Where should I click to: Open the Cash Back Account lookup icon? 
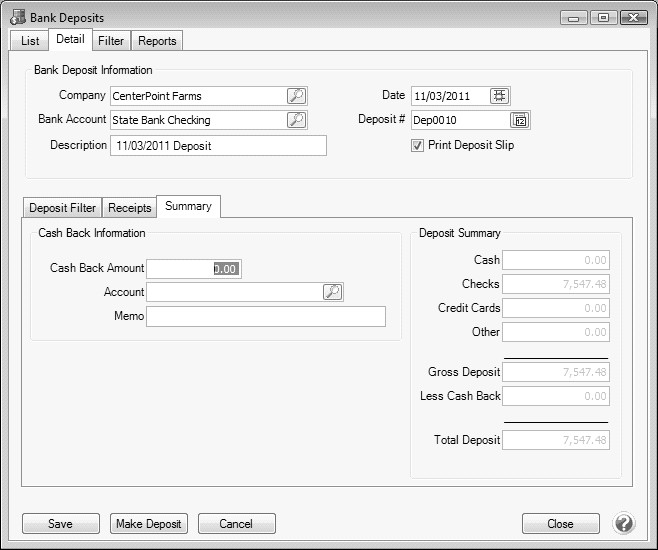tap(333, 292)
